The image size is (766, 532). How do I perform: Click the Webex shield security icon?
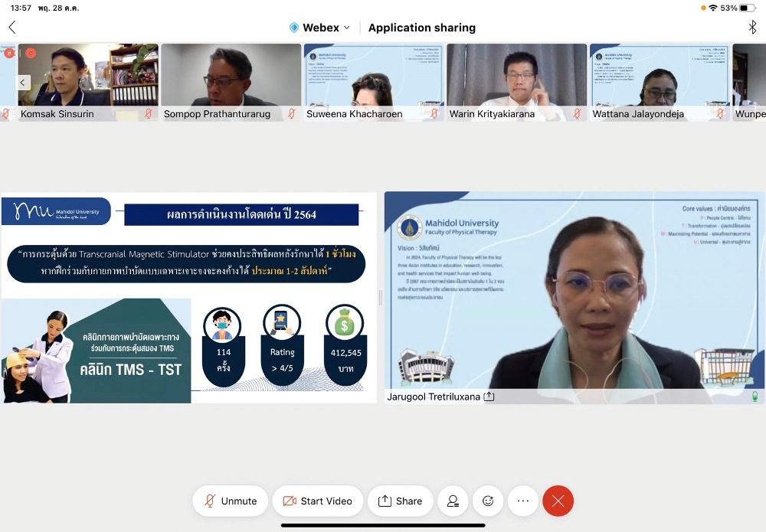294,28
